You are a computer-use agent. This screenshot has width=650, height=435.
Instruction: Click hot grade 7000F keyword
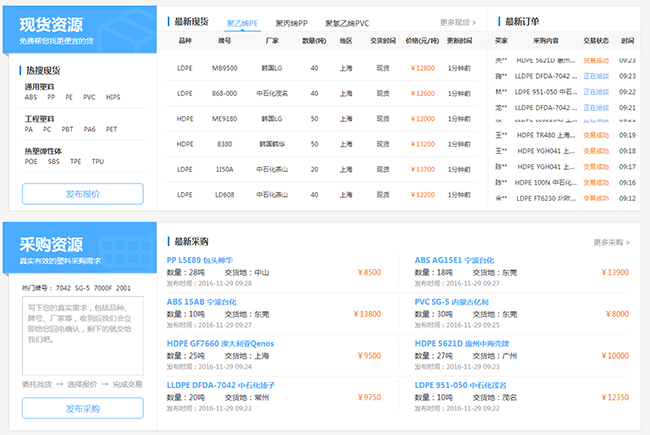tap(104, 287)
